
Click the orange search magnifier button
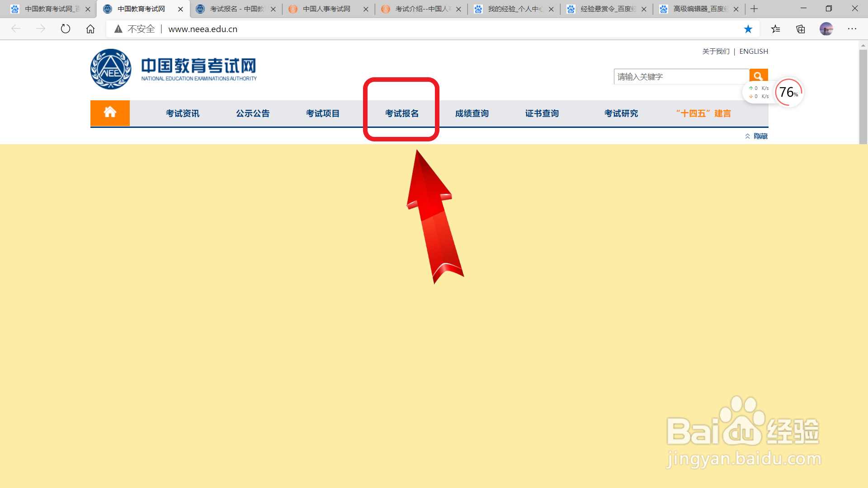coord(759,76)
